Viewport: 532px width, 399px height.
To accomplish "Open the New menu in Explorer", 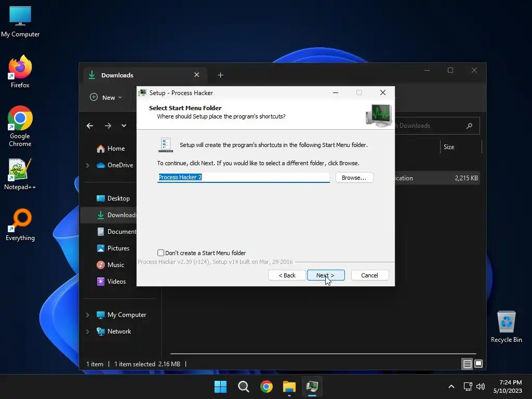I will coord(105,97).
